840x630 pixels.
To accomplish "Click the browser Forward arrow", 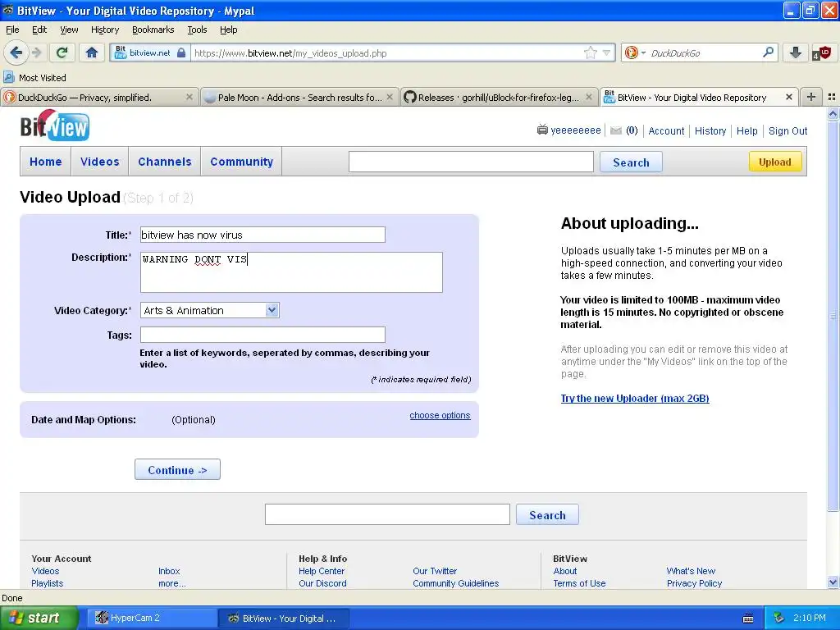I will click(37, 52).
